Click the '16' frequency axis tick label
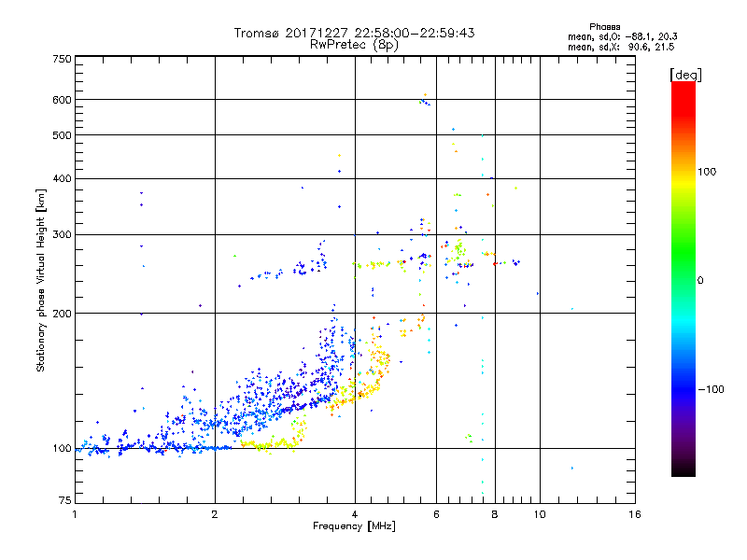The height and width of the screenshot is (560, 747). pos(635,514)
